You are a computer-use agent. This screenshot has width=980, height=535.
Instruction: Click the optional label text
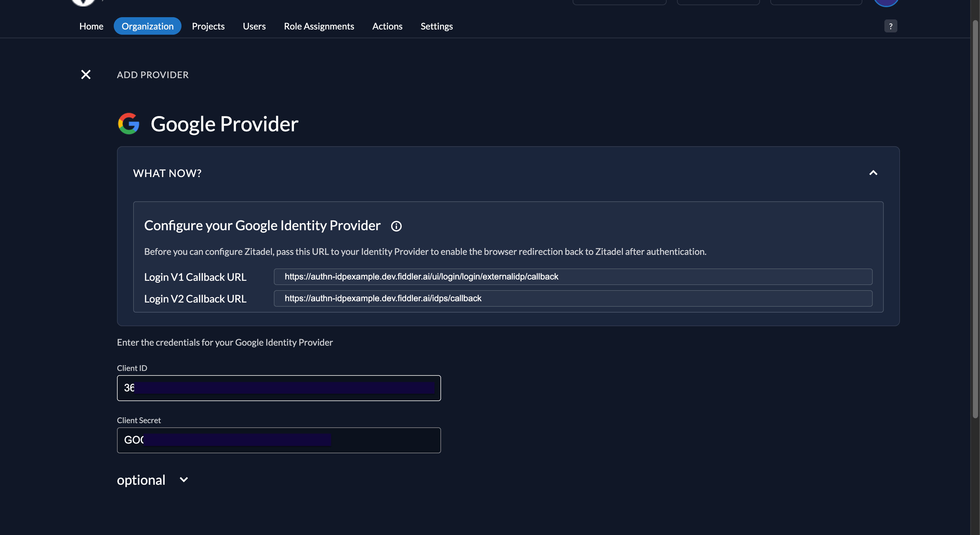click(x=141, y=480)
